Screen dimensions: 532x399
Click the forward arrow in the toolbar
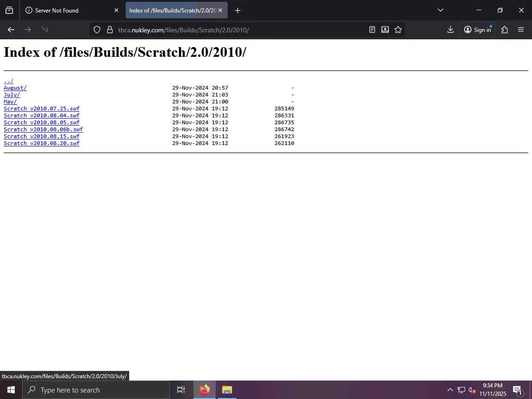[x=28, y=30]
